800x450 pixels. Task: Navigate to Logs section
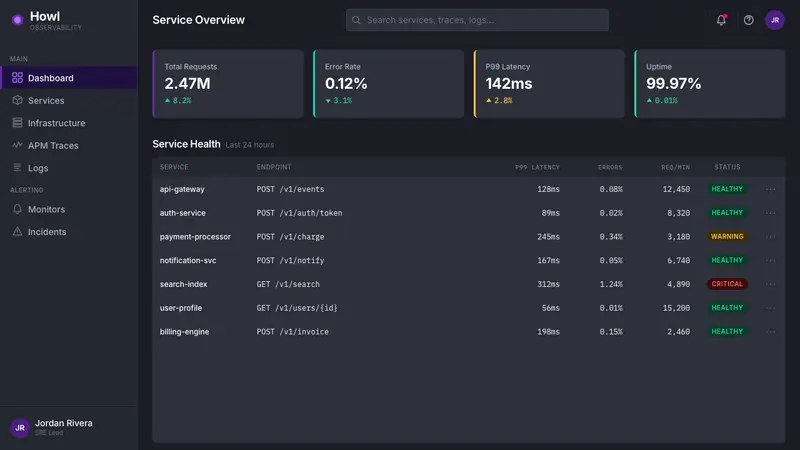(x=68, y=168)
